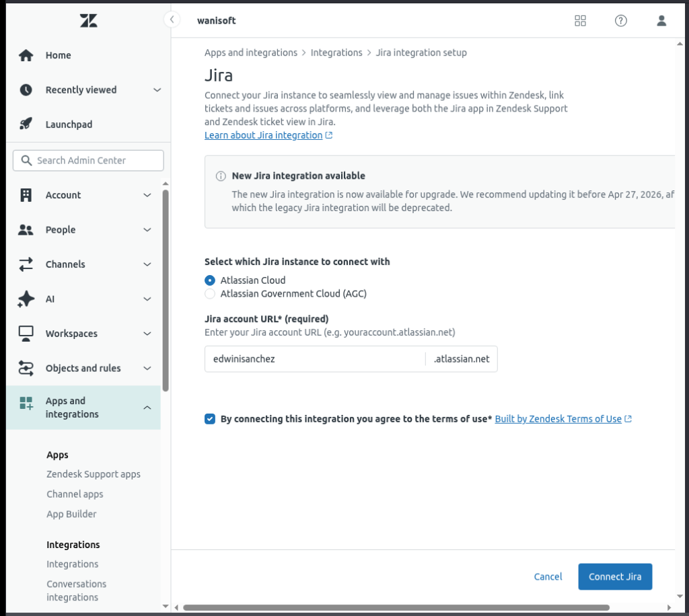Open the help question mark icon
Viewport: 689px width, 616px height.
(x=620, y=21)
